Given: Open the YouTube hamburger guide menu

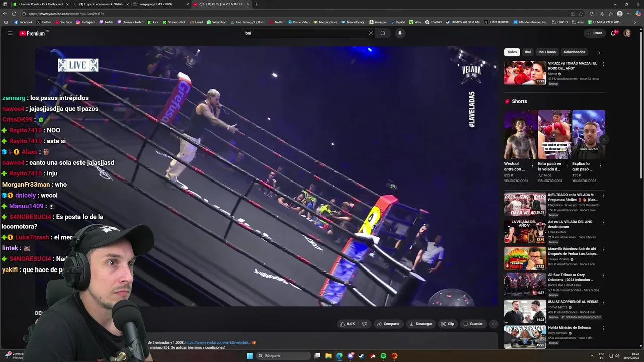Looking at the screenshot, I should [x=10, y=33].
